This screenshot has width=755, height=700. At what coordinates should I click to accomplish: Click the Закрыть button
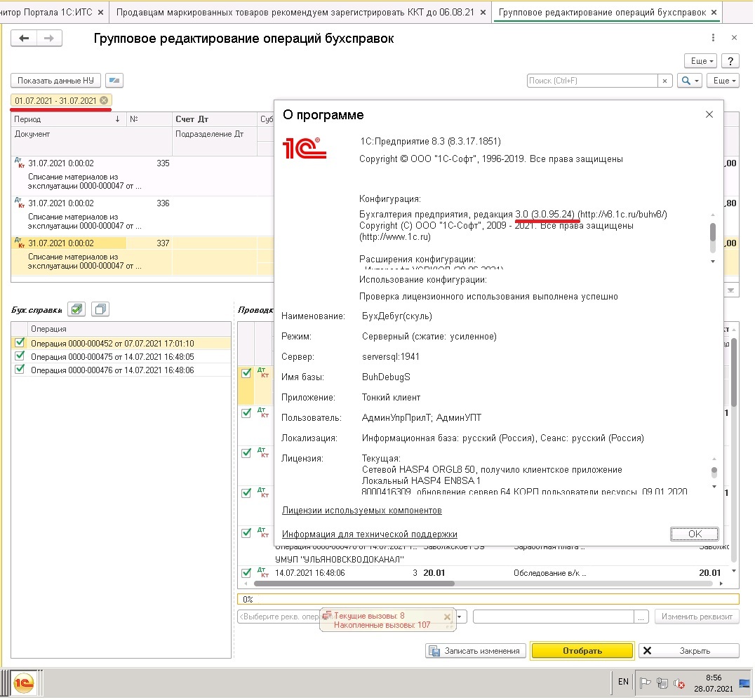click(x=689, y=652)
